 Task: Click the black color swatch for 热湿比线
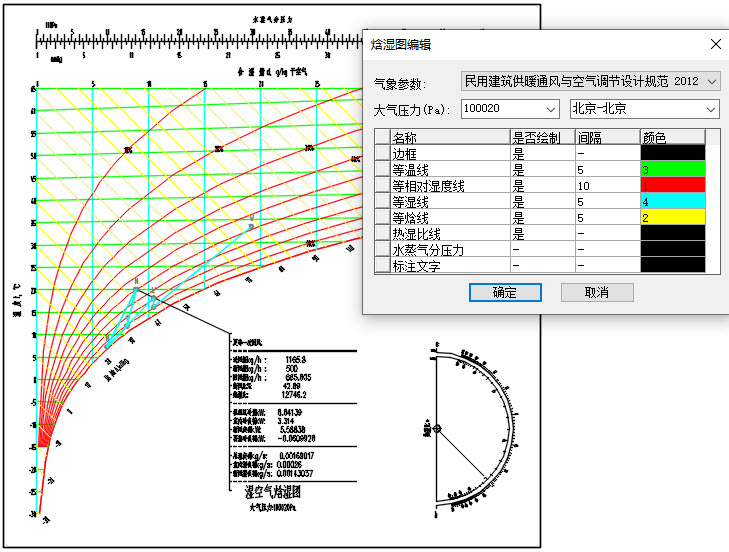pos(673,233)
